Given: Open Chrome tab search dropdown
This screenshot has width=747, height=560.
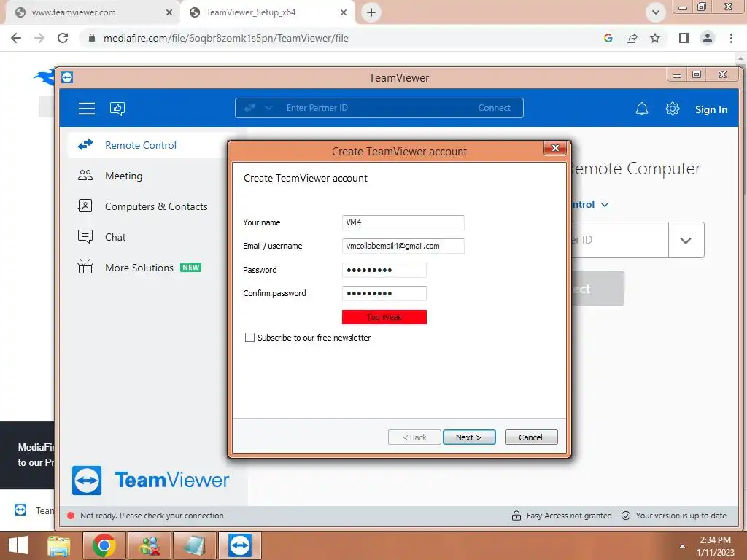Looking at the screenshot, I should pos(656,12).
